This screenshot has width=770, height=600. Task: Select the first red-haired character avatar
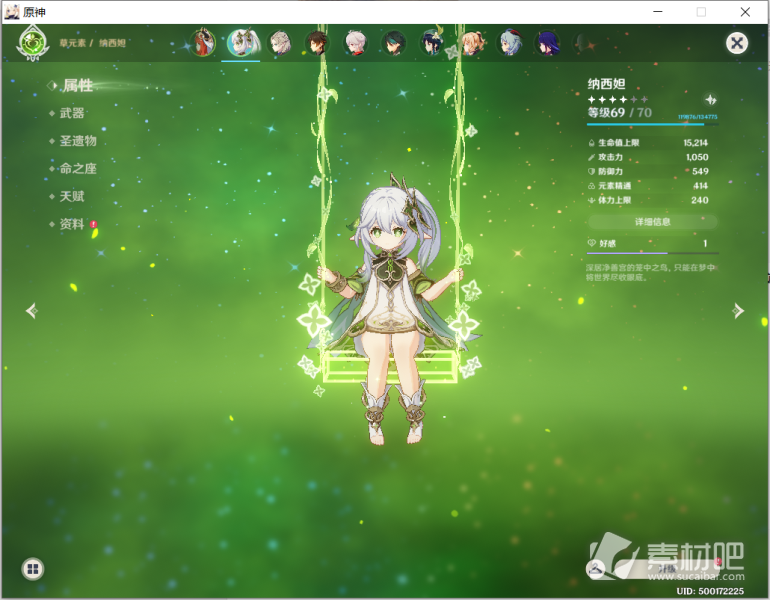point(203,43)
